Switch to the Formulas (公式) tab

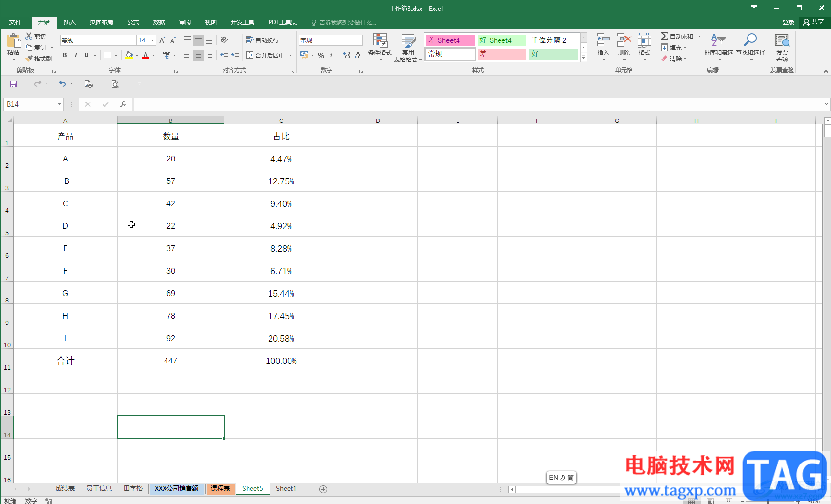click(x=133, y=22)
